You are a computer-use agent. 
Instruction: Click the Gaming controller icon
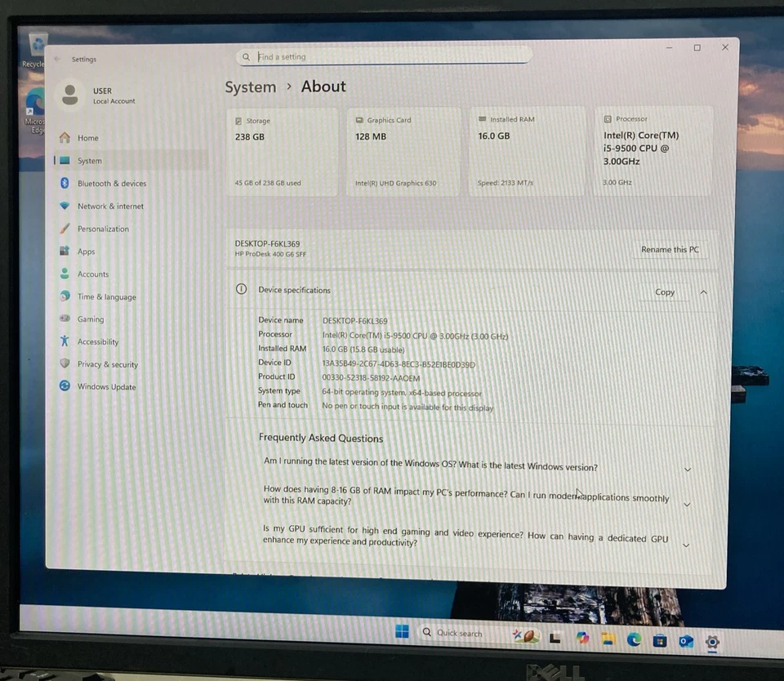click(65, 318)
